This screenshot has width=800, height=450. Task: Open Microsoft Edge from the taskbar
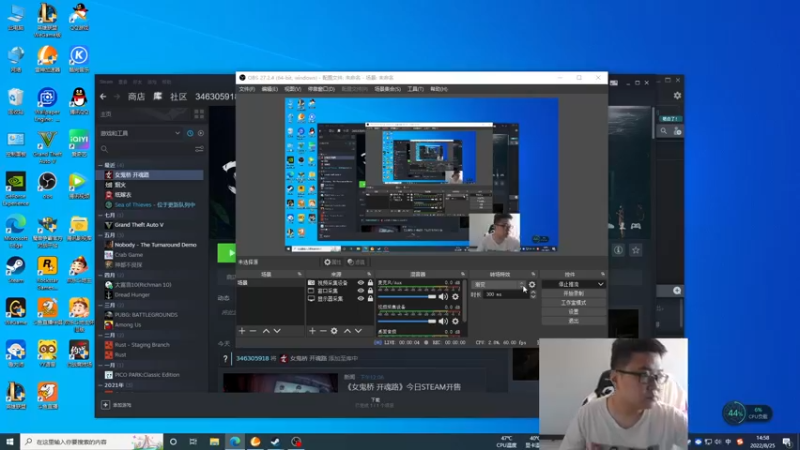pos(235,442)
